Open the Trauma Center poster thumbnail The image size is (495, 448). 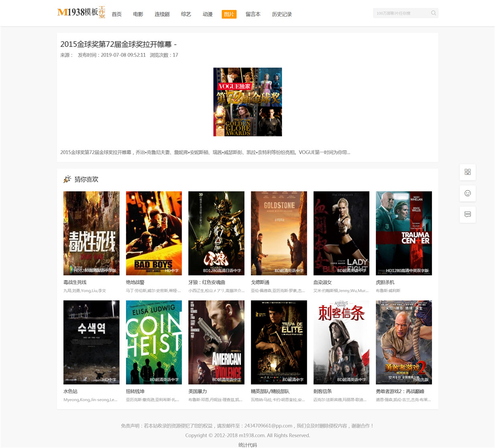click(404, 233)
